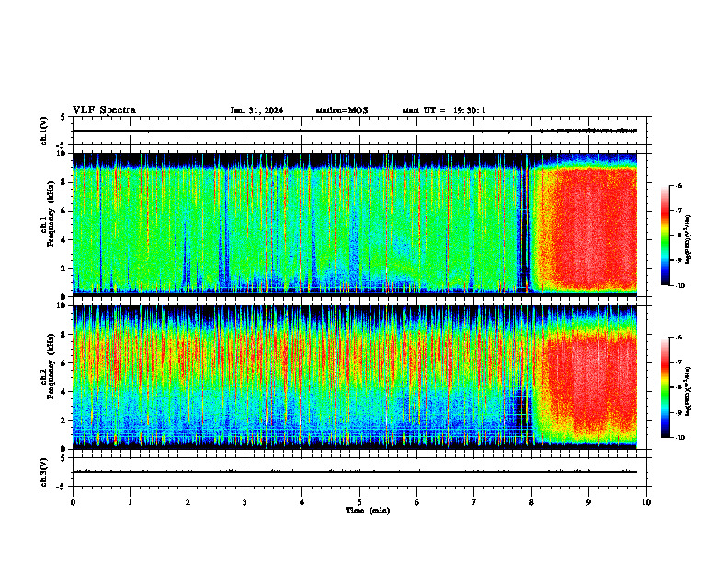The height and width of the screenshot is (563, 728).
Task: Click the log(PSD) label beside ch.2 color bar
Action: point(688,391)
